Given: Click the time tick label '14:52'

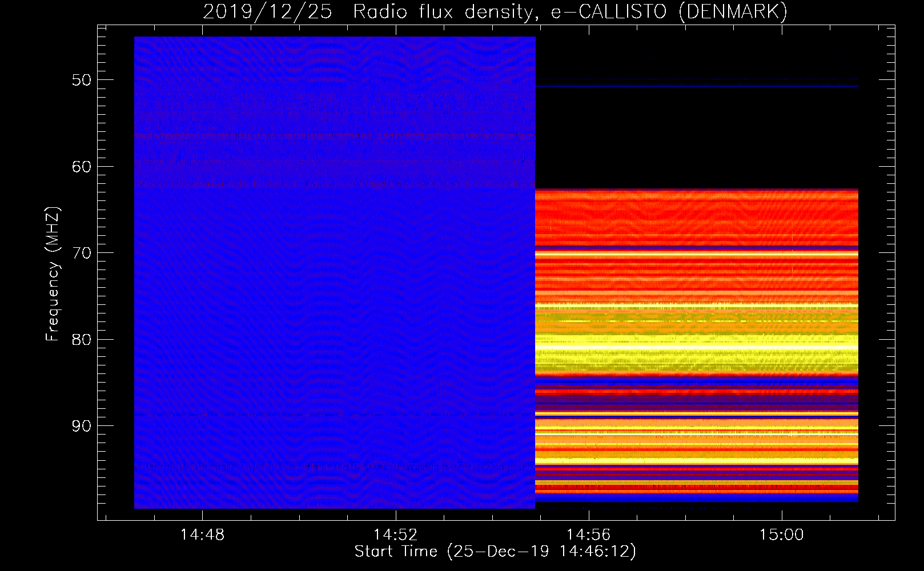Looking at the screenshot, I should pyautogui.click(x=395, y=535).
